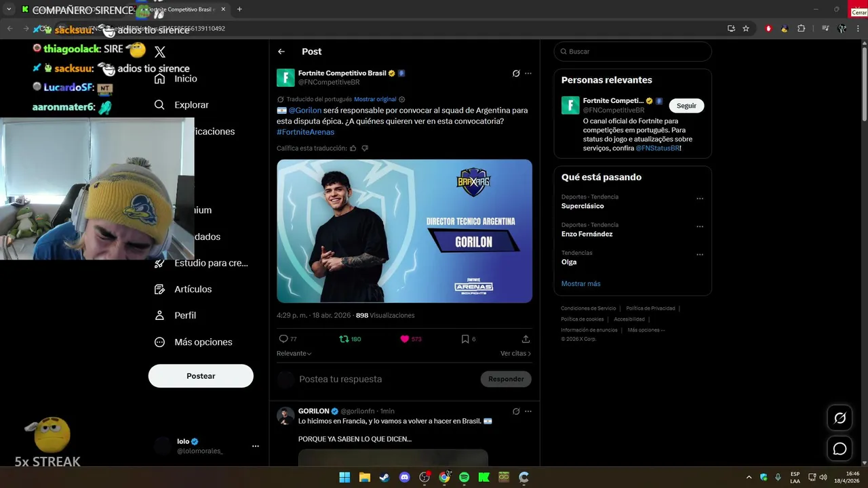
Task: Click Grok icon on main post
Action: click(x=516, y=73)
